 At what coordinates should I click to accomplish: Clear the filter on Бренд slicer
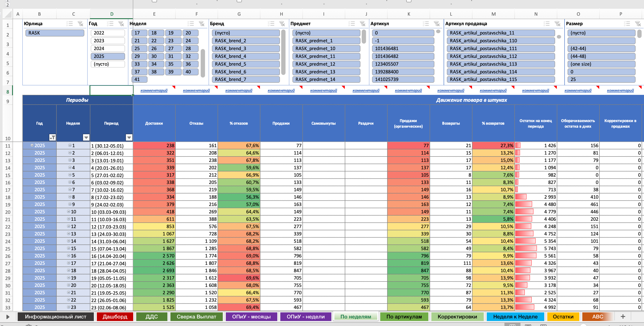(283, 24)
